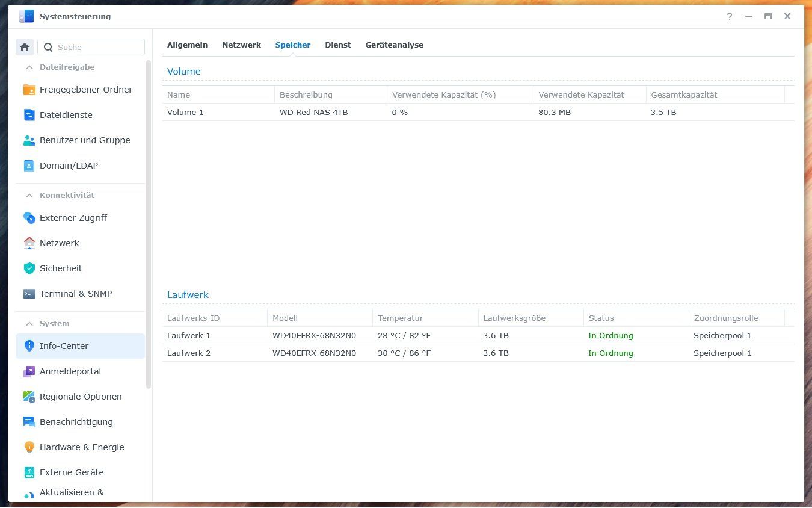Sort by Gesamtkapazität column header
Screen dimensions: 812x508
[x=715, y=94]
